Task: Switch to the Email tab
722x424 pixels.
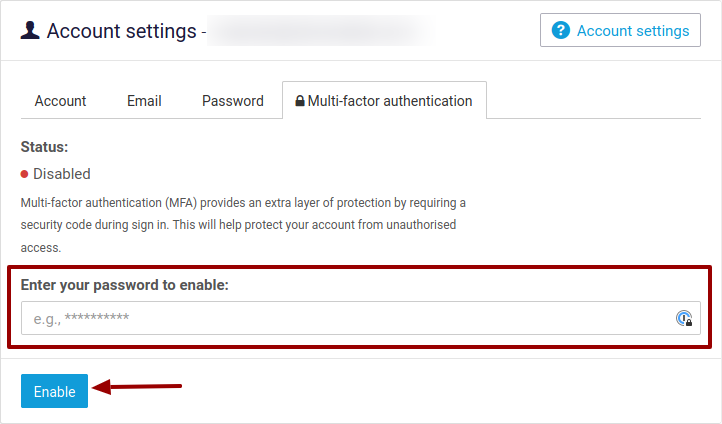Action: tap(144, 101)
